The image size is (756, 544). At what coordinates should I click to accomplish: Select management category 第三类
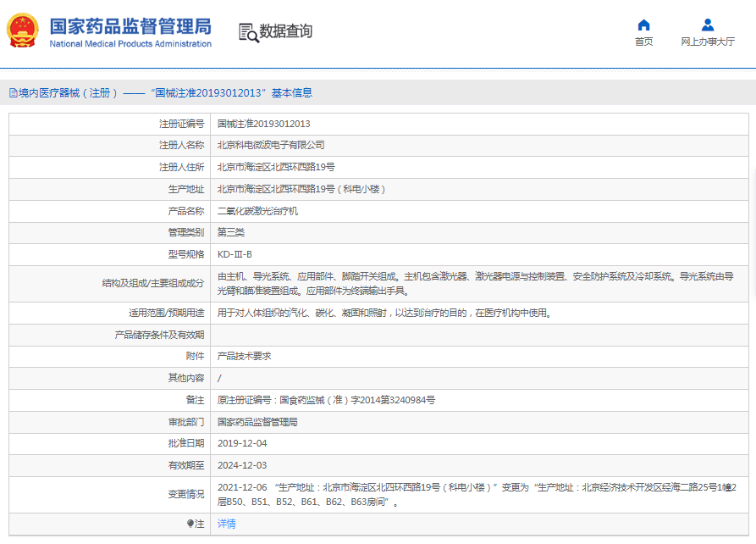(231, 233)
